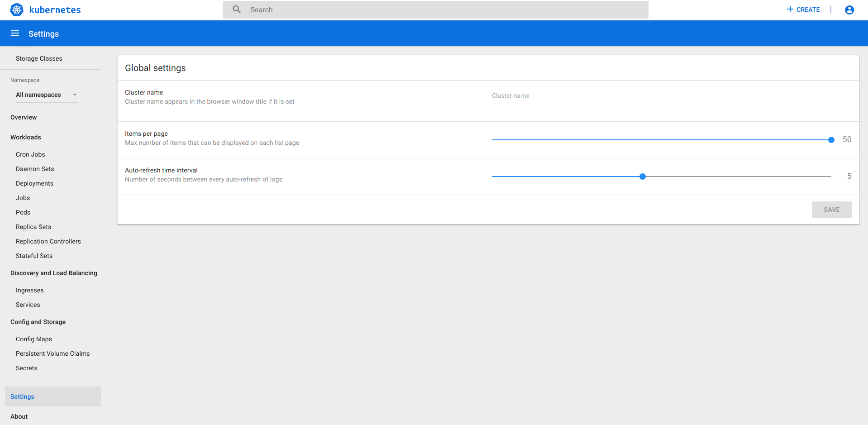
Task: Focus the Cluster name input field
Action: (672, 96)
